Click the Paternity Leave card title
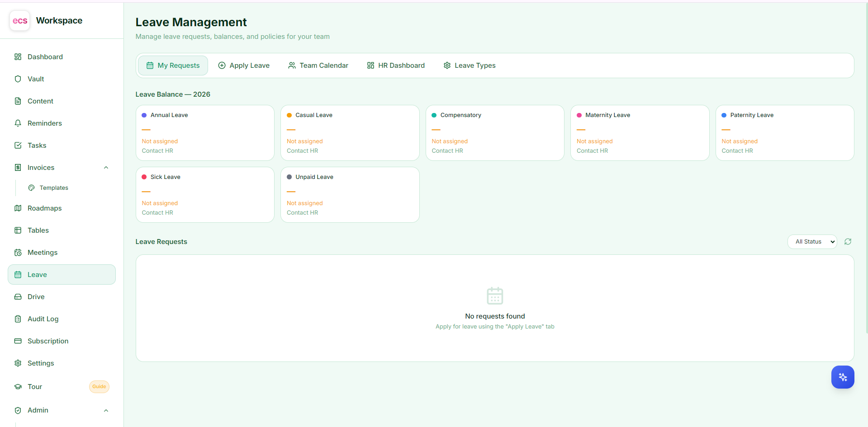The width and height of the screenshot is (868, 427). (x=752, y=115)
